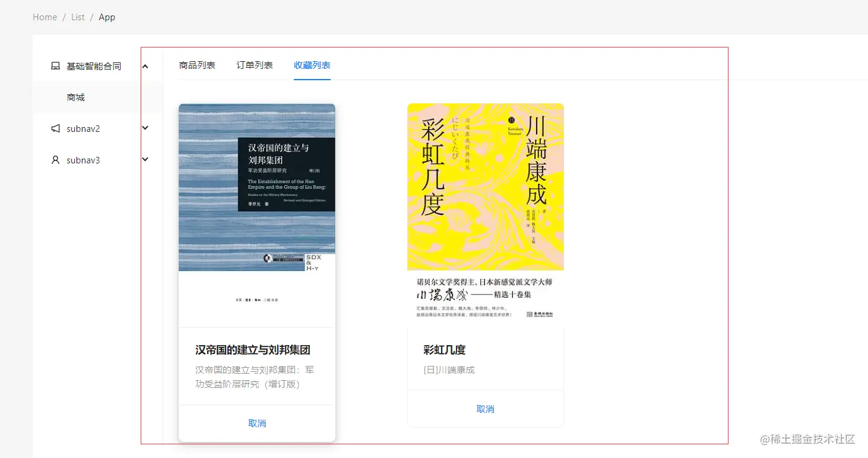Click the card title 彩虹几度
Screen dimensions: 868x458
coord(445,350)
